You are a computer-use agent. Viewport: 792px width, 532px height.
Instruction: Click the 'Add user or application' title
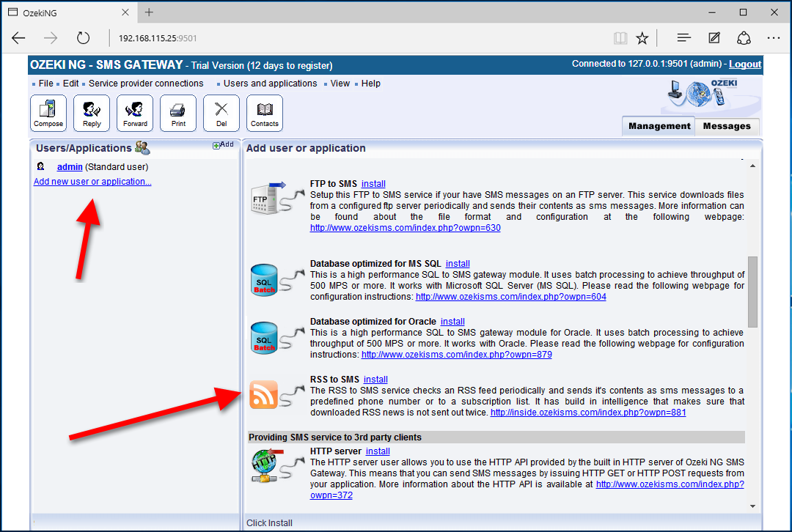tap(306, 148)
